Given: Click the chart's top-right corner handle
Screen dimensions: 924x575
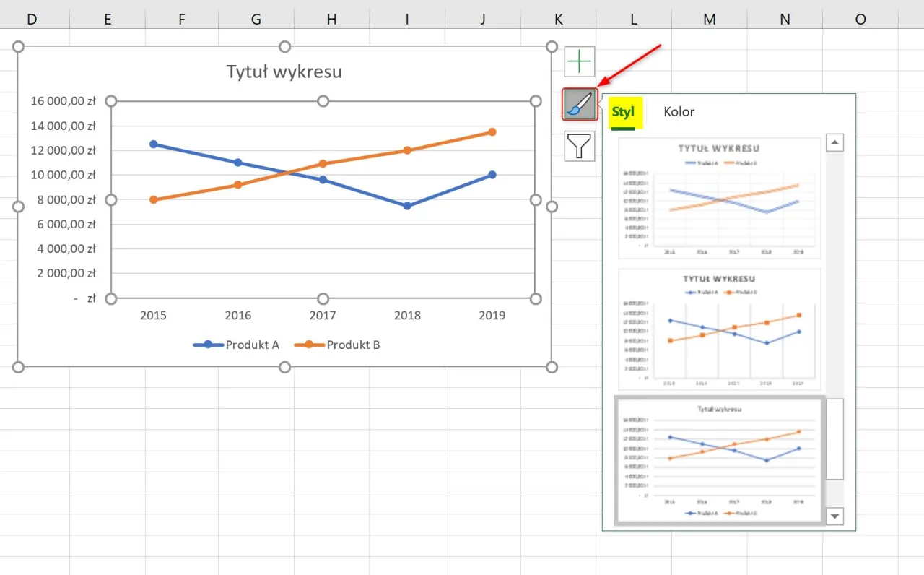Looking at the screenshot, I should 552,47.
